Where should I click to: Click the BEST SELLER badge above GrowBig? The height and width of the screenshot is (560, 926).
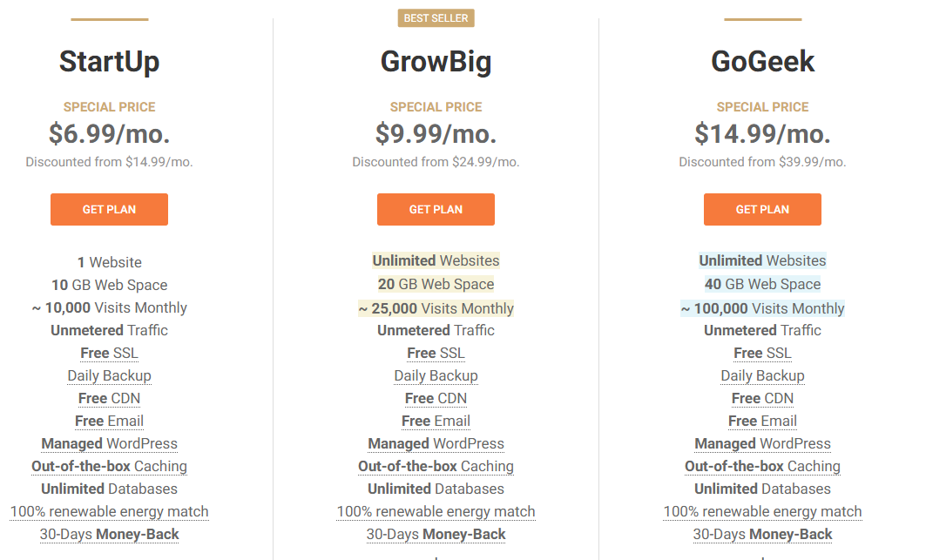(436, 17)
